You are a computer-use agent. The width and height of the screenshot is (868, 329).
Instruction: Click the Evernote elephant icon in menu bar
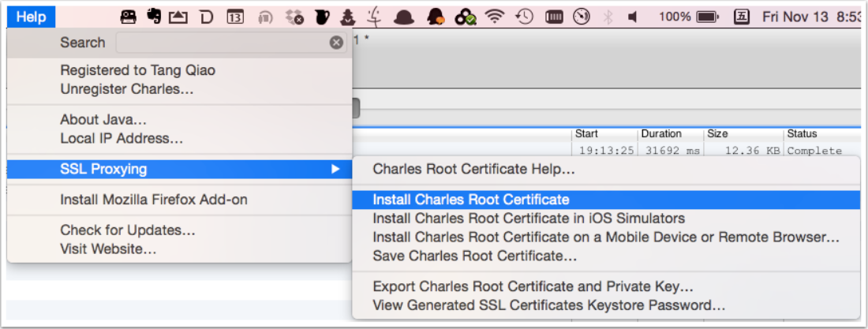(x=154, y=17)
